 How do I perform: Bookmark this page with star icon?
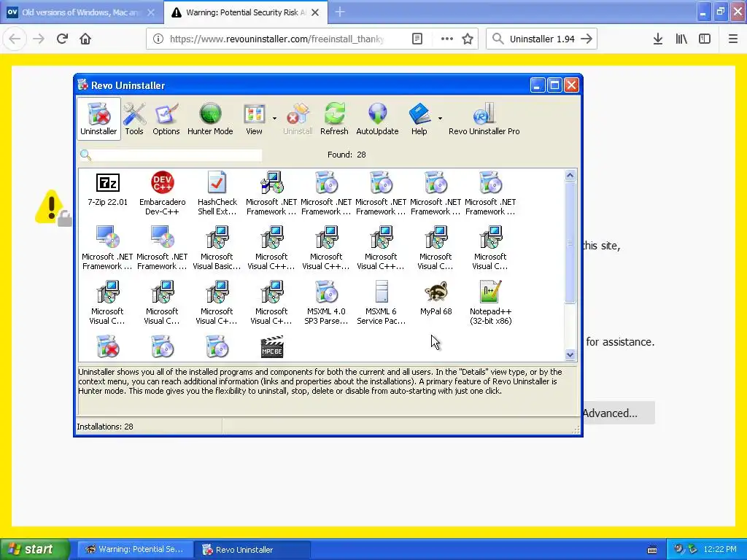468,39
